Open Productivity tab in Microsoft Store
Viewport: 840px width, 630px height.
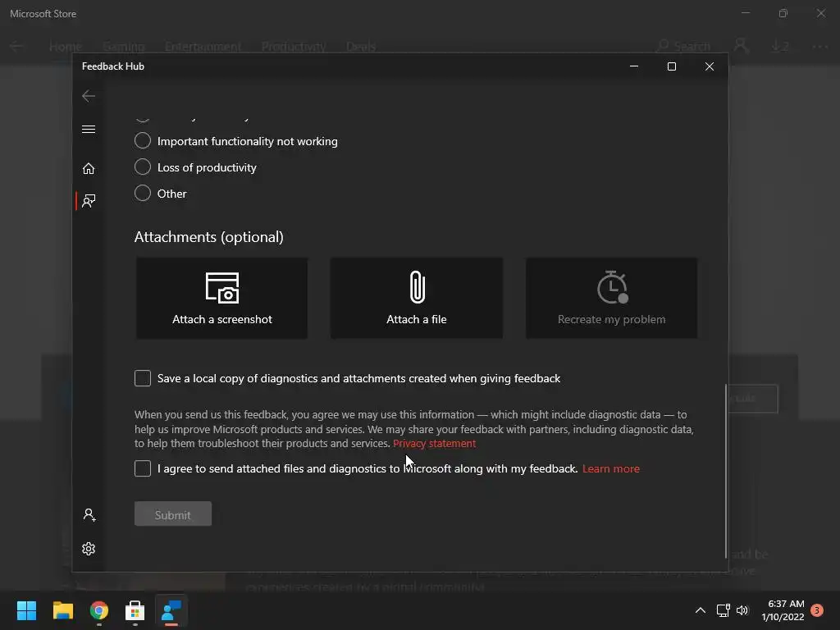pyautogui.click(x=294, y=47)
